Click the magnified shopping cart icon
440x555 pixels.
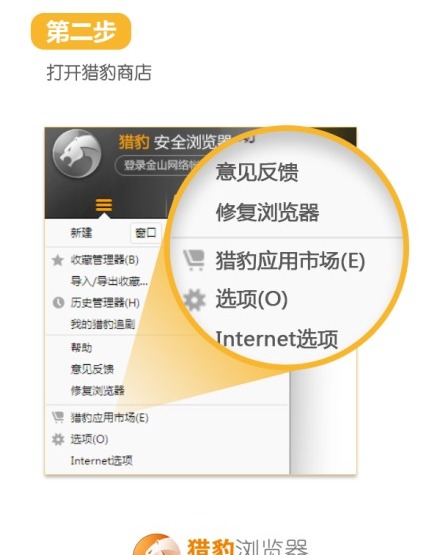194,260
